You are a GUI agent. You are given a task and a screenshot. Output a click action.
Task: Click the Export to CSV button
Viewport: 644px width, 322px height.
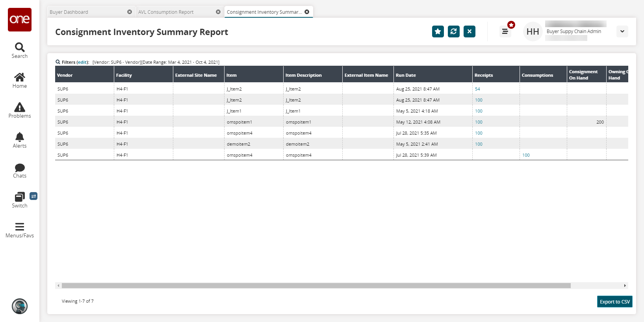[x=614, y=302]
